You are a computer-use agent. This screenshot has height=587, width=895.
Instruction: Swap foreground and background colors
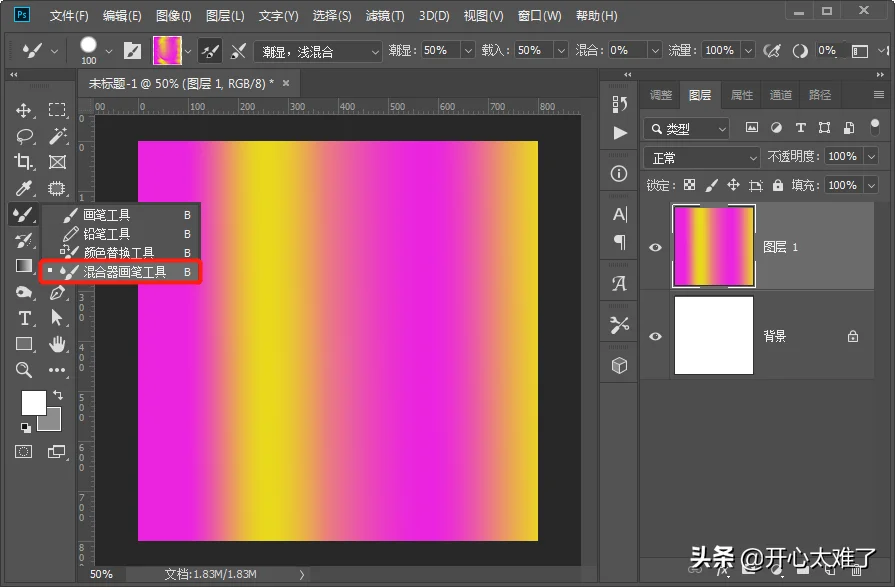pos(58,395)
